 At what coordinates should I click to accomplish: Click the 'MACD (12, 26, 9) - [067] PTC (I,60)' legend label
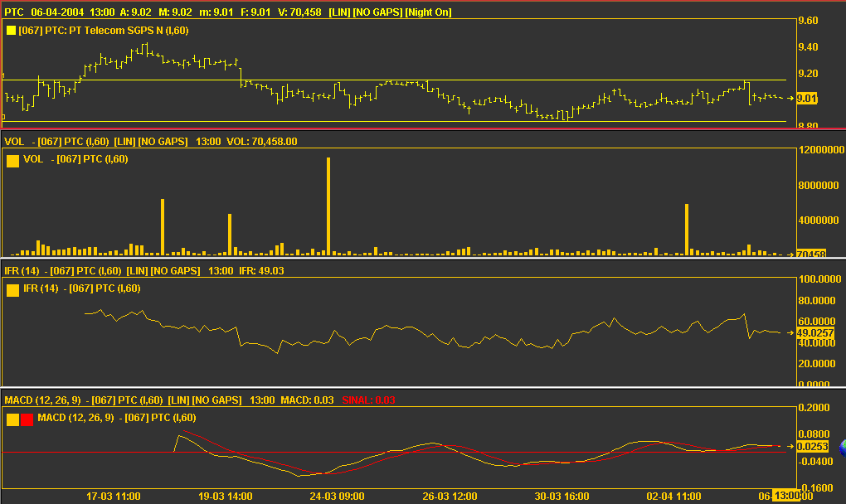(117, 418)
